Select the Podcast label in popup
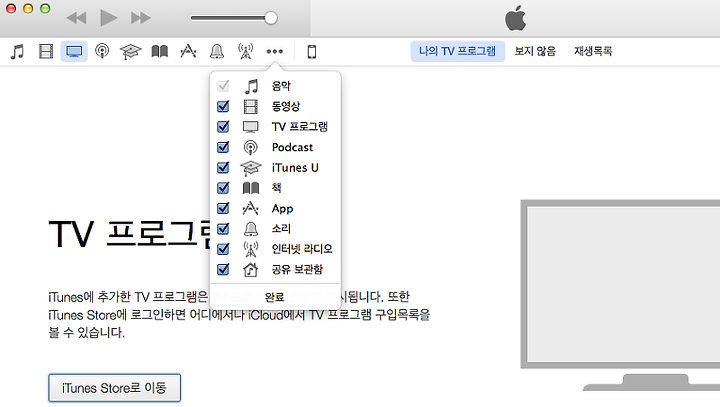 pyautogui.click(x=292, y=147)
